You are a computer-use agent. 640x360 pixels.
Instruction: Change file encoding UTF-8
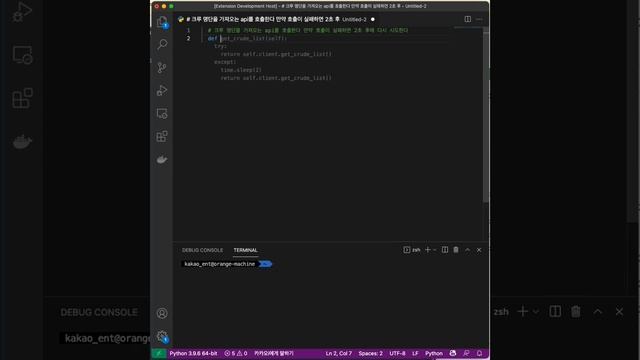(x=397, y=353)
